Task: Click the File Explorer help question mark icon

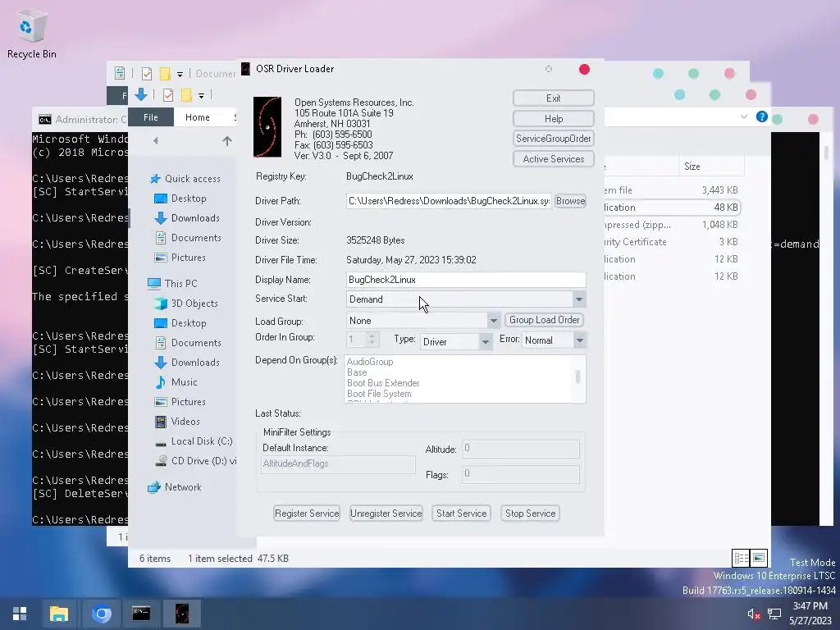Action: [762, 116]
